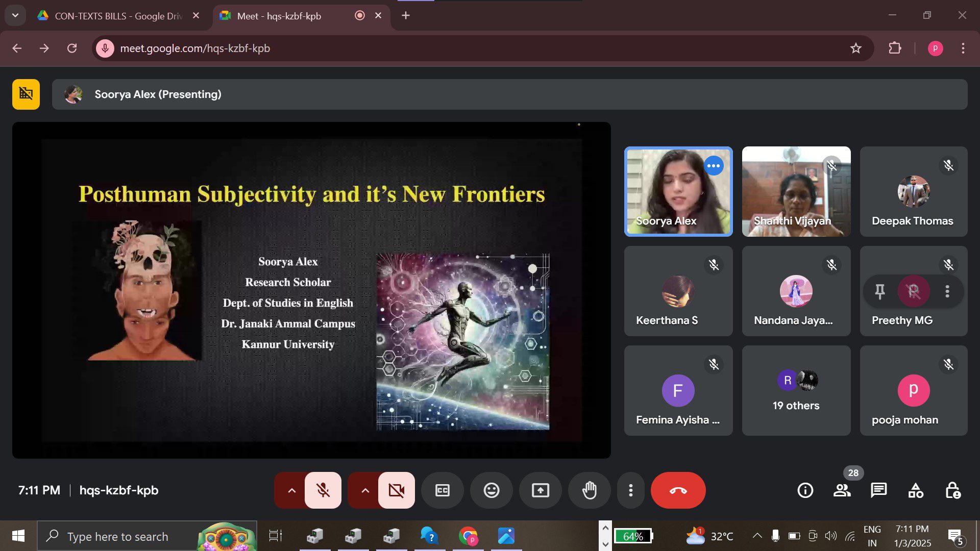Turn on closed captions

pyautogui.click(x=443, y=490)
